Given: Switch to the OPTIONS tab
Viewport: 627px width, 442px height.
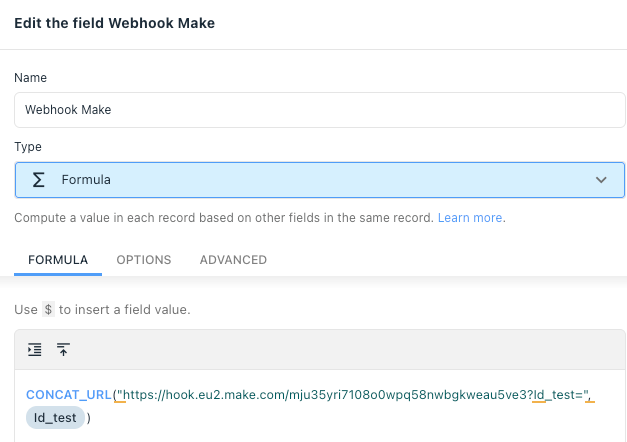Looking at the screenshot, I should 144,260.
